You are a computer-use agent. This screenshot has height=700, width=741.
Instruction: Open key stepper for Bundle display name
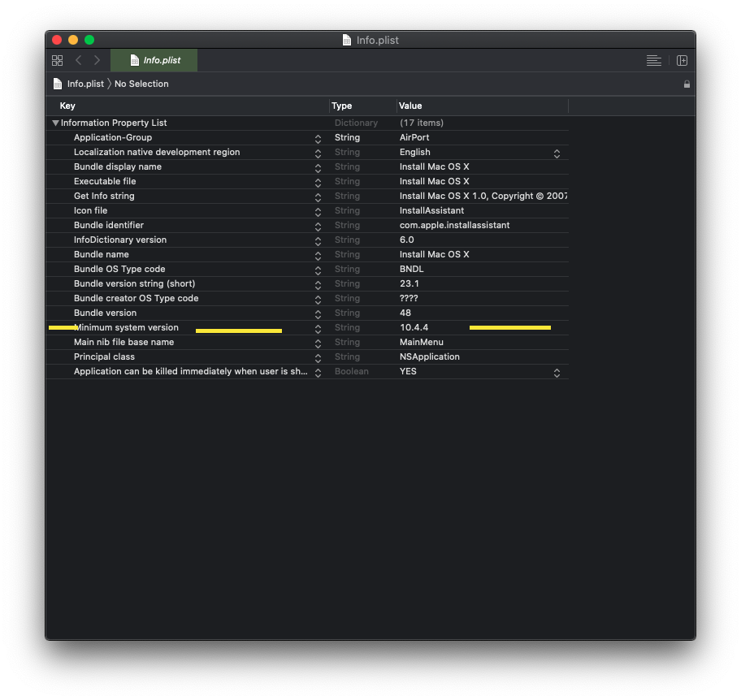click(318, 168)
